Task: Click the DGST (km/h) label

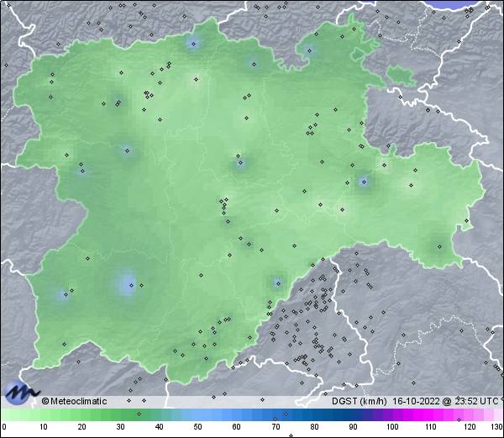Action: coord(359,401)
